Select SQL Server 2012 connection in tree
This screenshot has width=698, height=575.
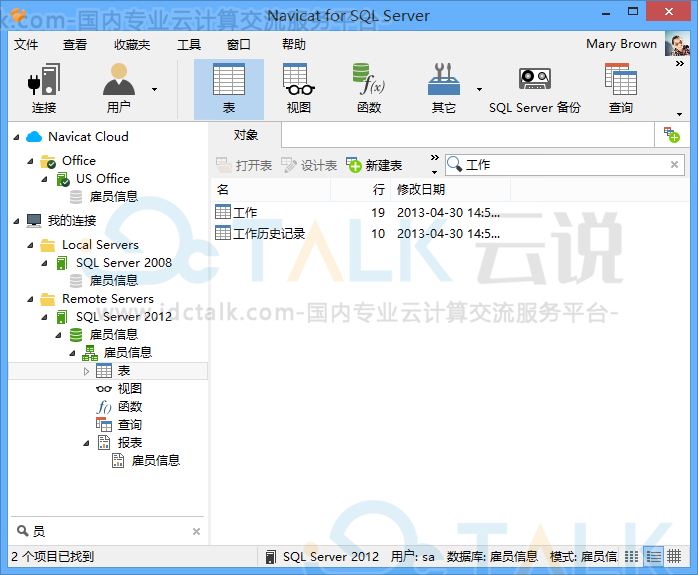click(124, 316)
